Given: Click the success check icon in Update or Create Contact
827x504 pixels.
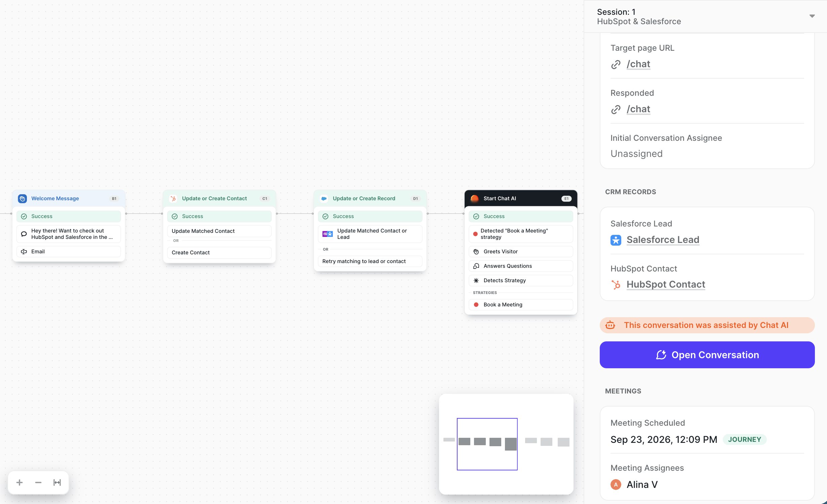Looking at the screenshot, I should (175, 216).
